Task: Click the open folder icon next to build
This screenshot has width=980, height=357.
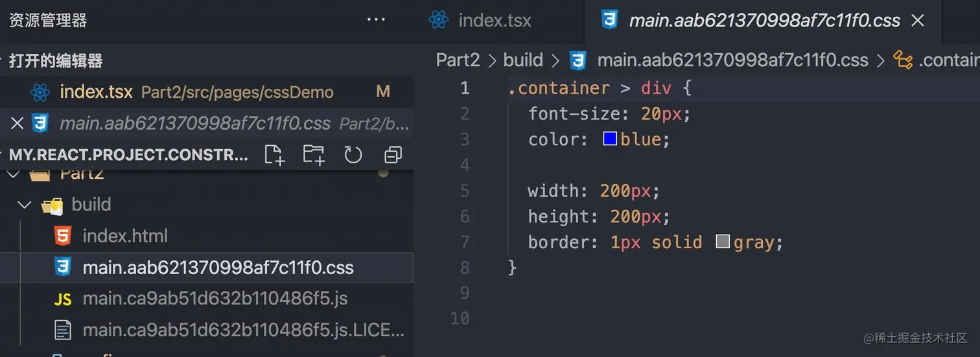Action: pos(52,206)
